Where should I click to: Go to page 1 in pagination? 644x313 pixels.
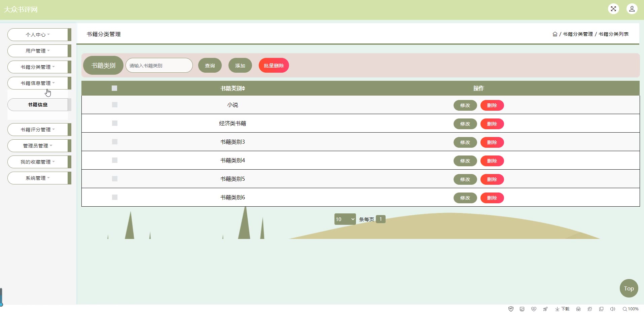tap(381, 219)
